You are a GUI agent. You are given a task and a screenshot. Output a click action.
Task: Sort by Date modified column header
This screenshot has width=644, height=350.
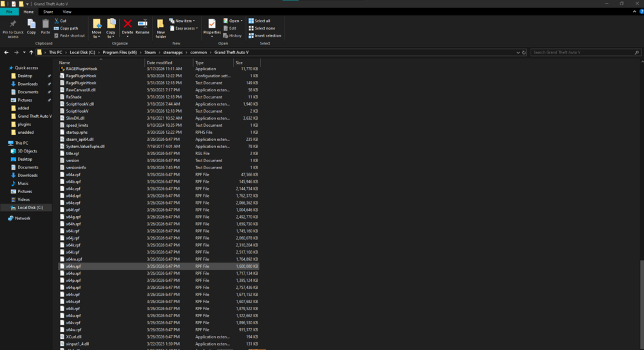(x=169, y=63)
